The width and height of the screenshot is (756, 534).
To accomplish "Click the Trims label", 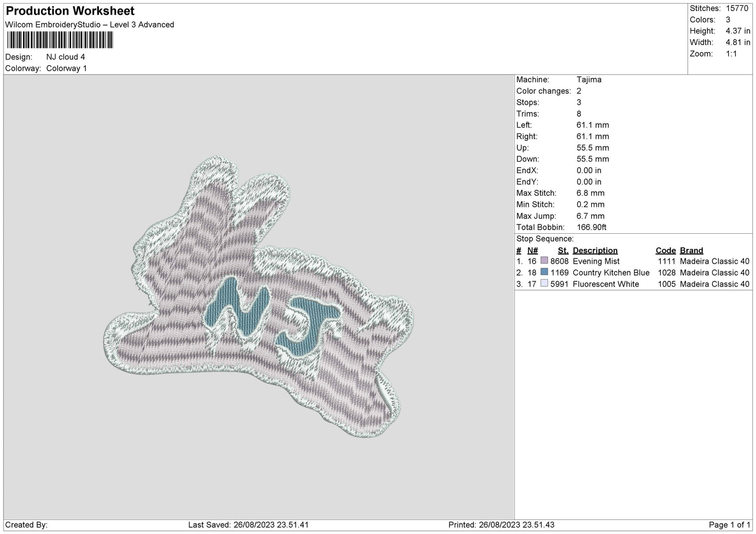I will point(527,114).
